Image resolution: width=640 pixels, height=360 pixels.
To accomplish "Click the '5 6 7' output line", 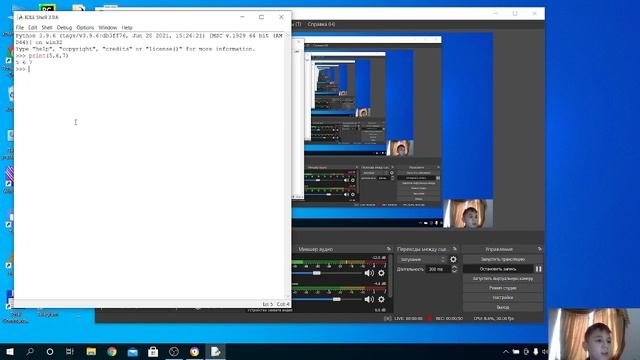I will [x=24, y=62].
